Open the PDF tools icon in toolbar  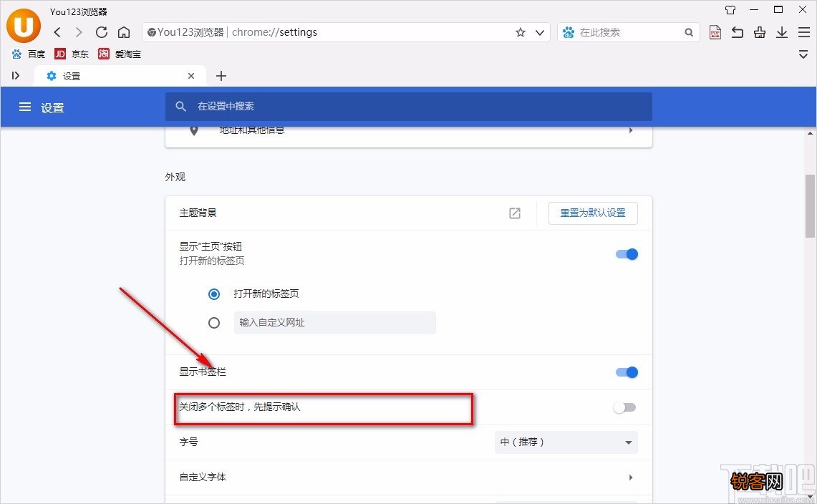pos(715,32)
